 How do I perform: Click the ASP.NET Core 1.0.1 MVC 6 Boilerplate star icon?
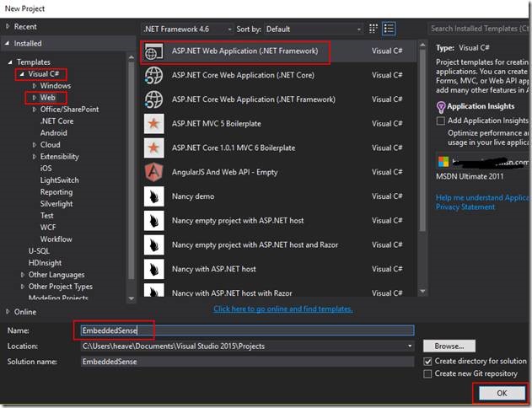154,148
